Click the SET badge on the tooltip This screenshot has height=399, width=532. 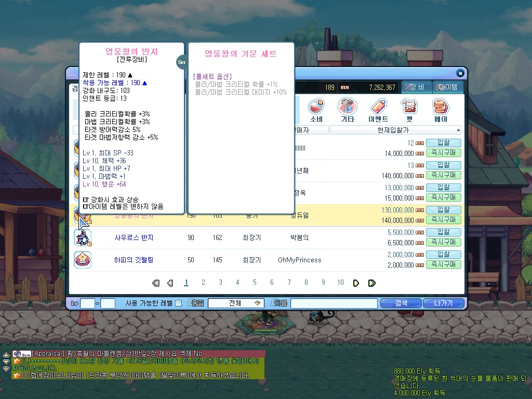[181, 62]
